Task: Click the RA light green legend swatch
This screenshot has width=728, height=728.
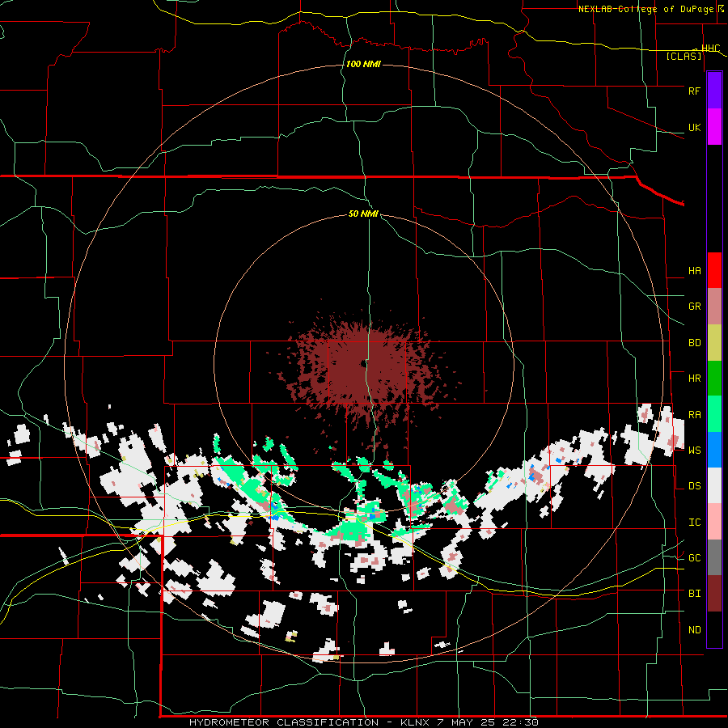Action: tap(714, 414)
